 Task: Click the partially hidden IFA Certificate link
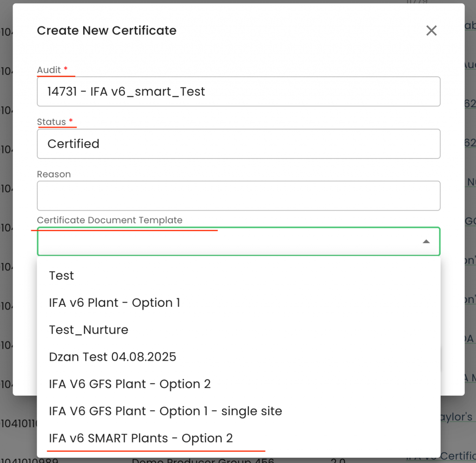coord(457,456)
